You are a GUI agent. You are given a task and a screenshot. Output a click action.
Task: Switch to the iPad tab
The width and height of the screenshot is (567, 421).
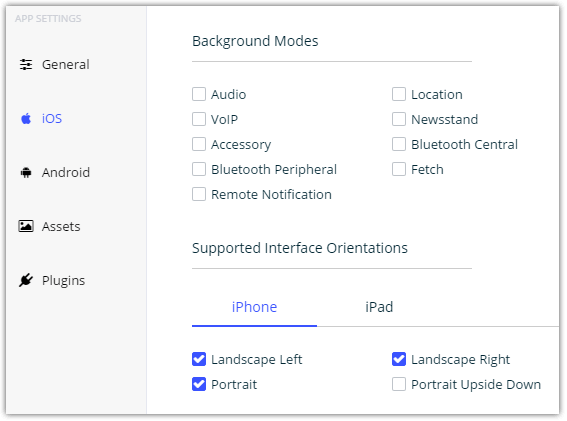pos(379,307)
